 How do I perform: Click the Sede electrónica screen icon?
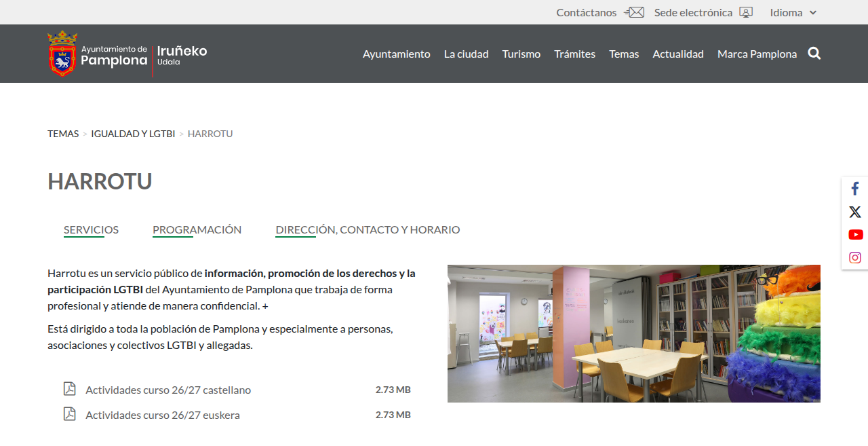(746, 12)
